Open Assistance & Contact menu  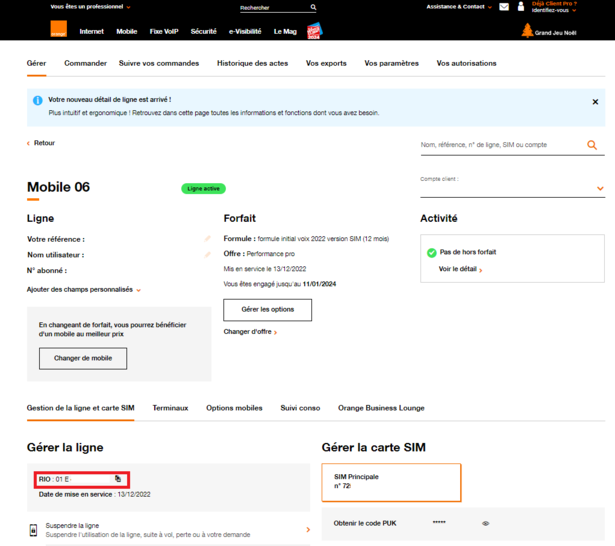[458, 7]
